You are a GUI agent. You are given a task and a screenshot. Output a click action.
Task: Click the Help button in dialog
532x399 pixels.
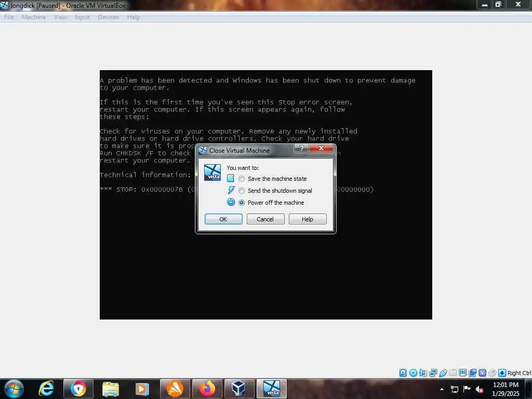click(308, 219)
